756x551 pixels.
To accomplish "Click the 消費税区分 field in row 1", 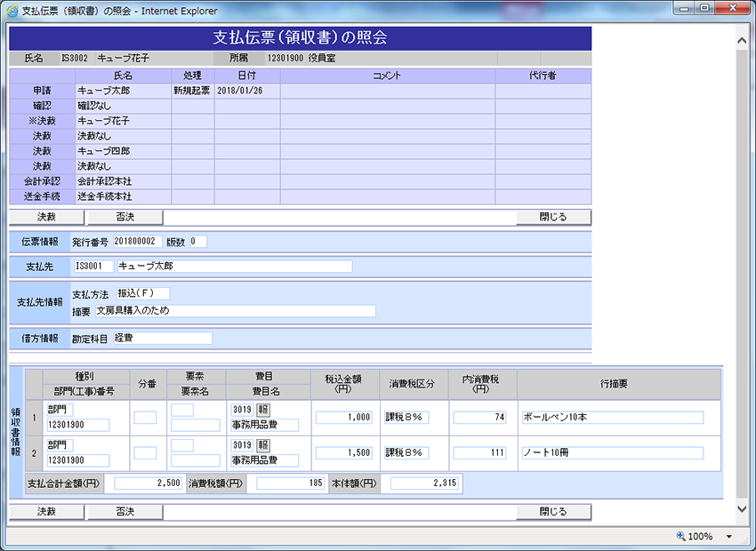I will 406,418.
